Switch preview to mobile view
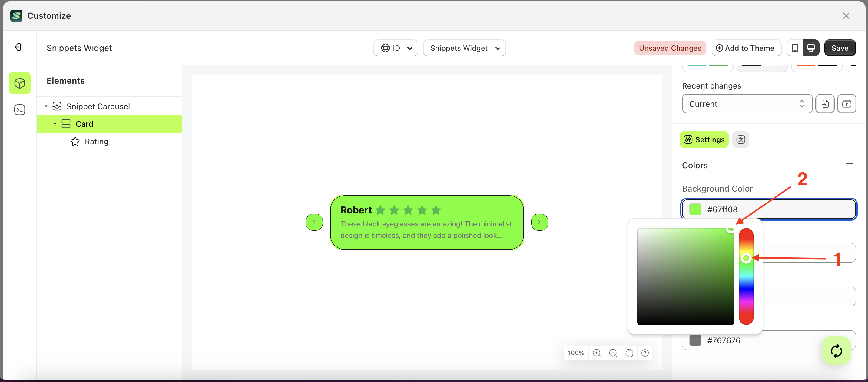This screenshot has width=868, height=382. [795, 48]
